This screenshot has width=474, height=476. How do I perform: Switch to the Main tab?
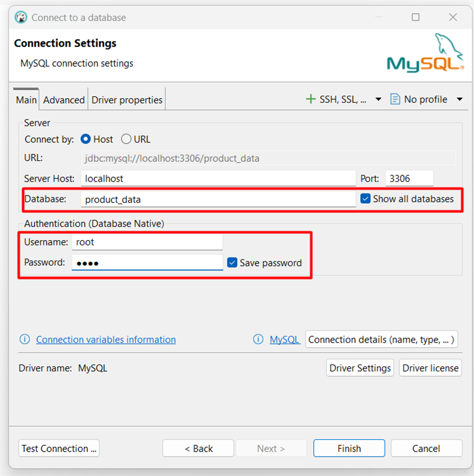[26, 100]
